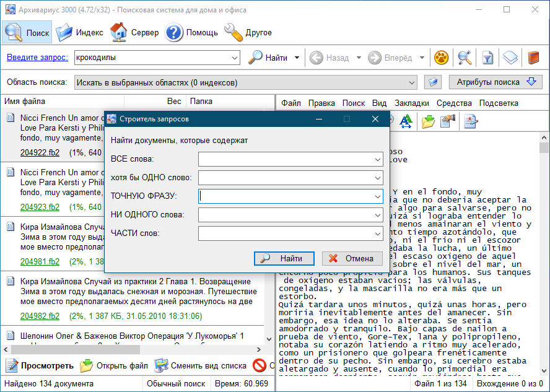This screenshot has height=392, width=550.
Task: Click into the ТОЧНУЮ ФРАЗУ input field
Action: (286, 196)
